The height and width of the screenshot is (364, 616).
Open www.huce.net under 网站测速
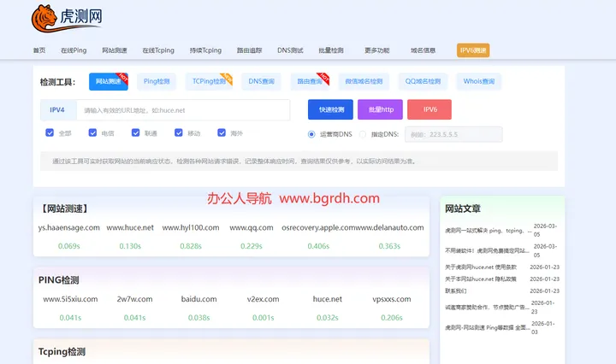pos(130,227)
